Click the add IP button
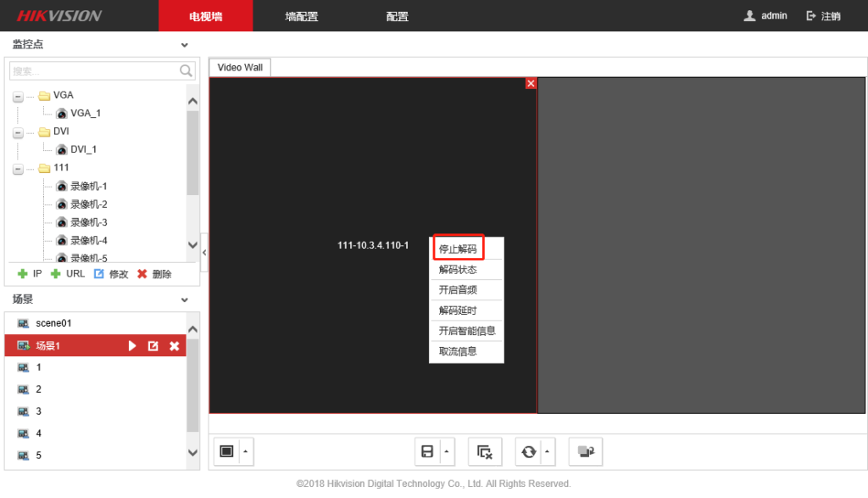Image resolution: width=868 pixels, height=498 pixels. (30, 274)
